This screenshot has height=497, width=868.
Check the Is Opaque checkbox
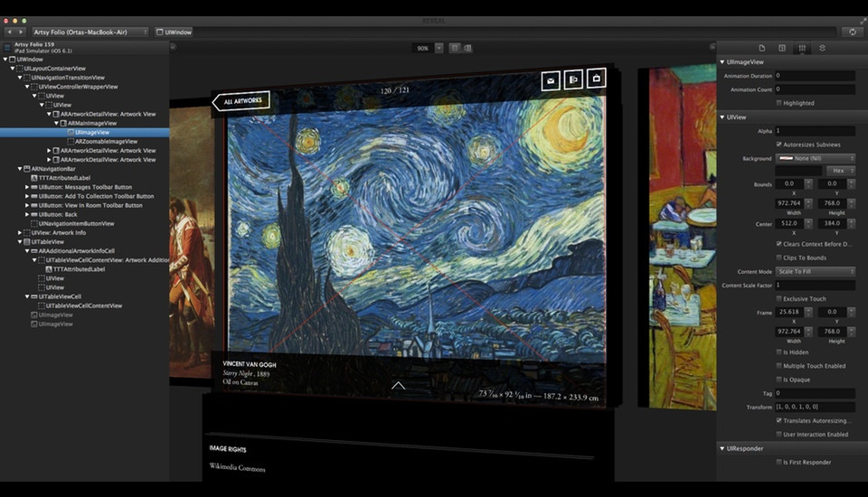click(x=778, y=380)
